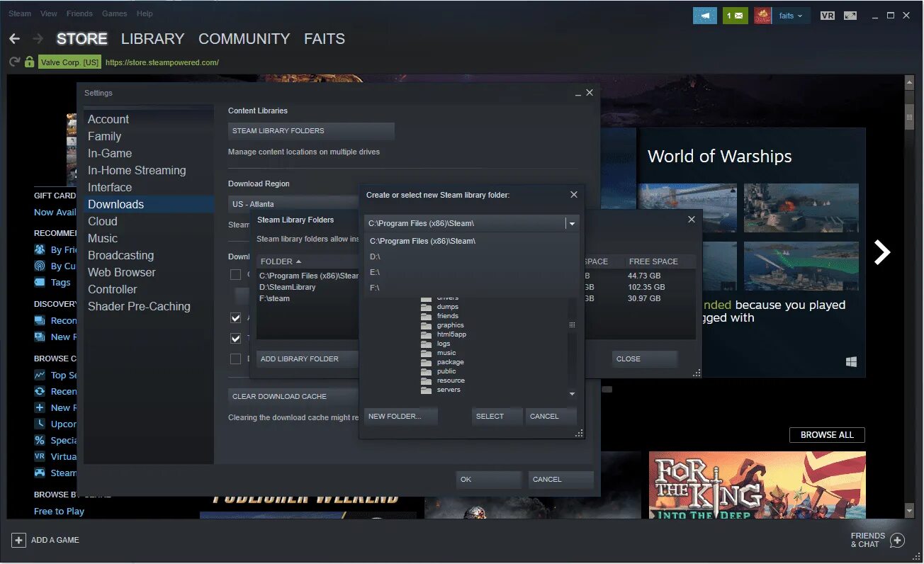Open the View menu
This screenshot has height=564, width=924.
pos(49,13)
